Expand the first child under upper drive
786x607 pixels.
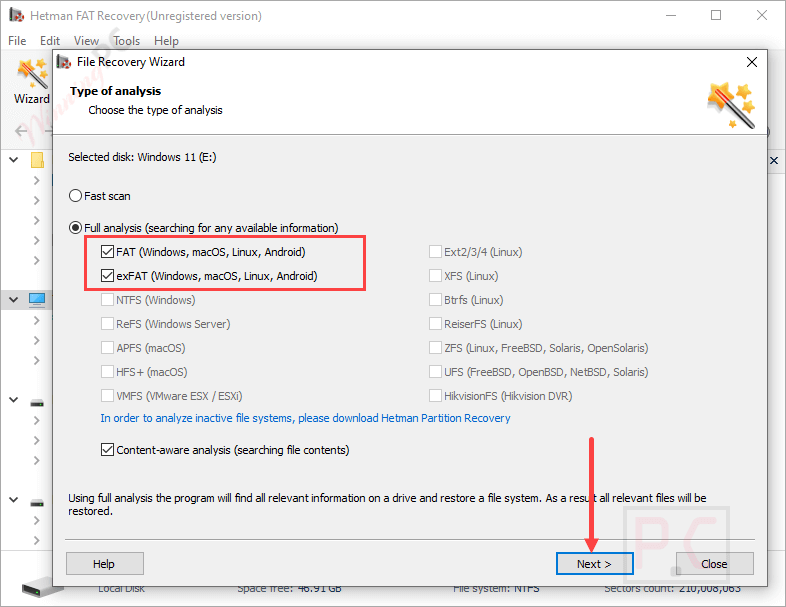36,420
